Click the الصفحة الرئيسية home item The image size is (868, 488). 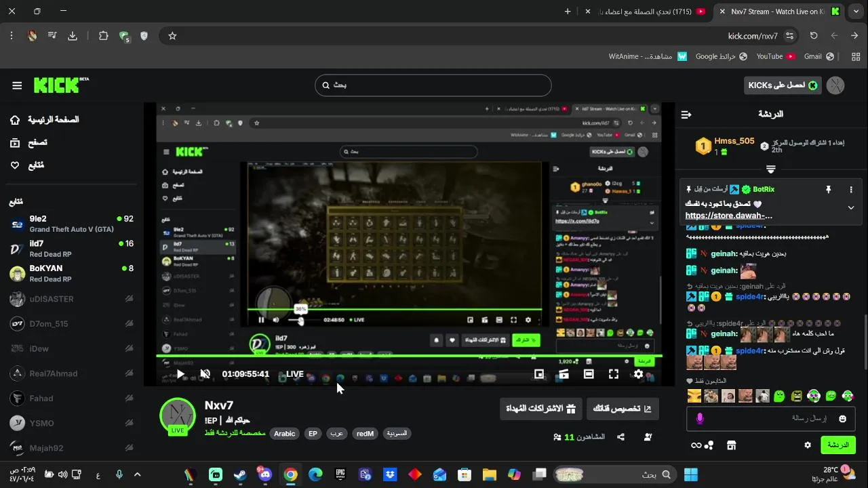(x=45, y=120)
